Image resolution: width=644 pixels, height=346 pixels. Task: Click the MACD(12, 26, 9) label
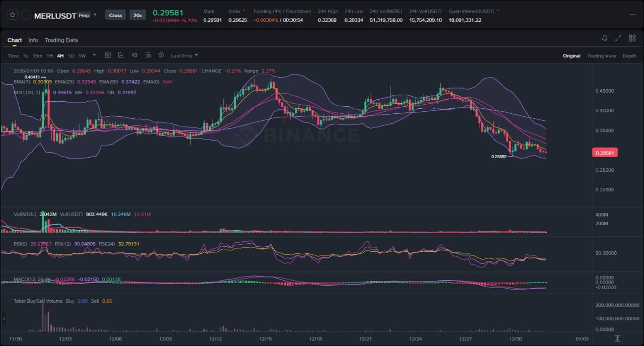coord(33,279)
